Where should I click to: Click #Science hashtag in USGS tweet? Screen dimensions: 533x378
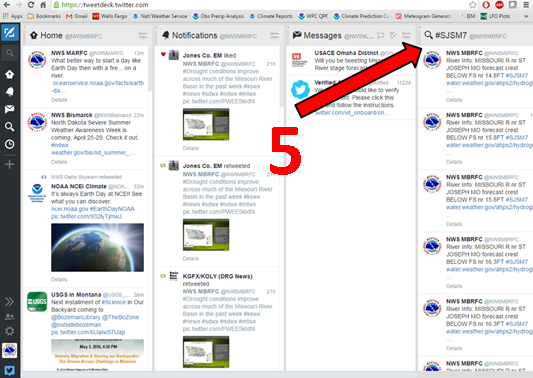coord(114,302)
